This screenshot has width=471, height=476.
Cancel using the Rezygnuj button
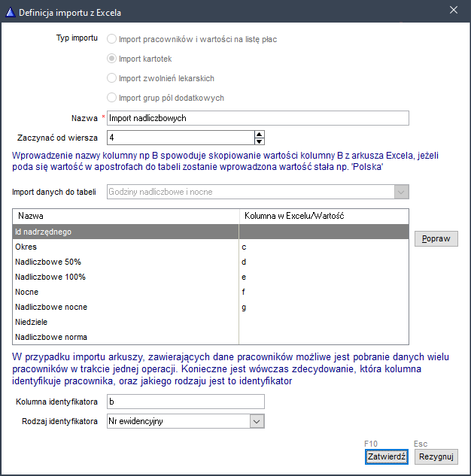pos(436,456)
